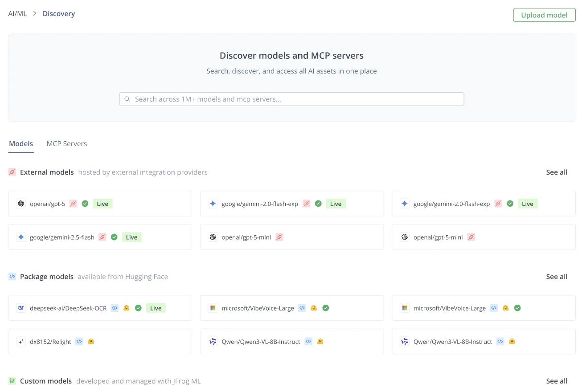Open the MCP Servers tab
The width and height of the screenshot is (582, 392).
(x=67, y=143)
